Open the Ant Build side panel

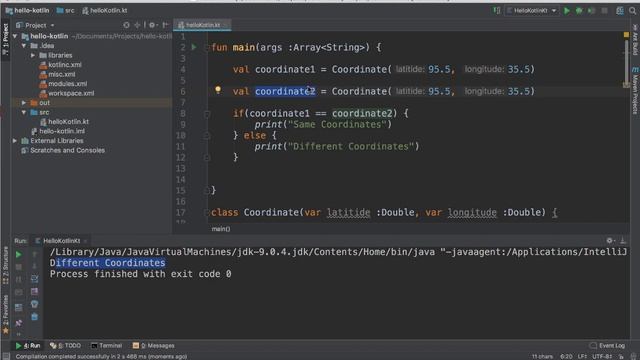tap(635, 40)
